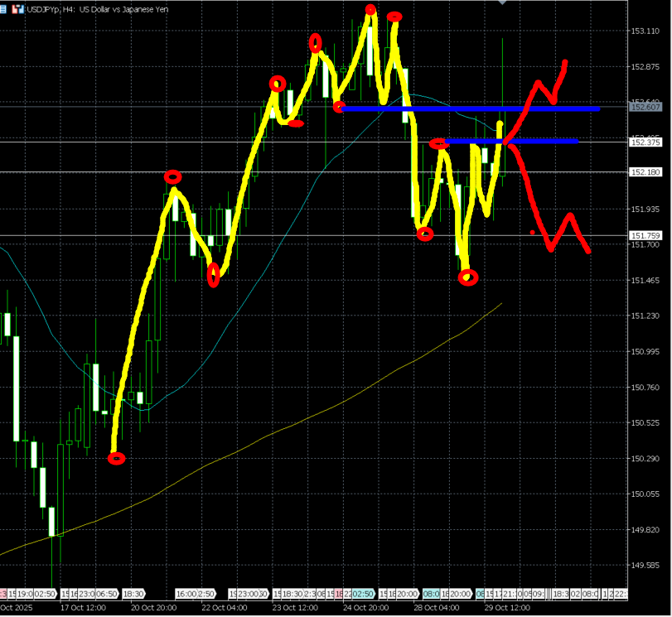
Task: Select the 152.375 horizontal line price label
Action: coord(645,142)
